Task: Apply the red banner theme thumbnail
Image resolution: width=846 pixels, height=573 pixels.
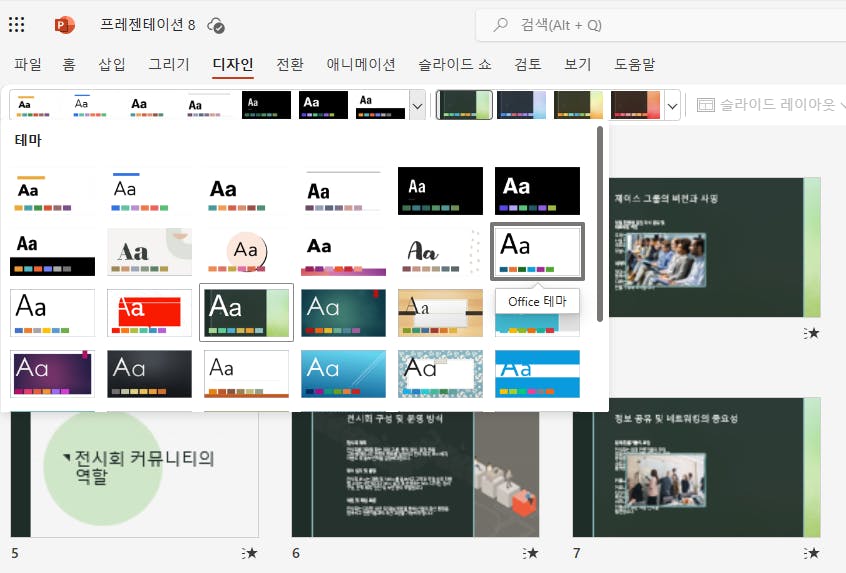Action: (149, 312)
